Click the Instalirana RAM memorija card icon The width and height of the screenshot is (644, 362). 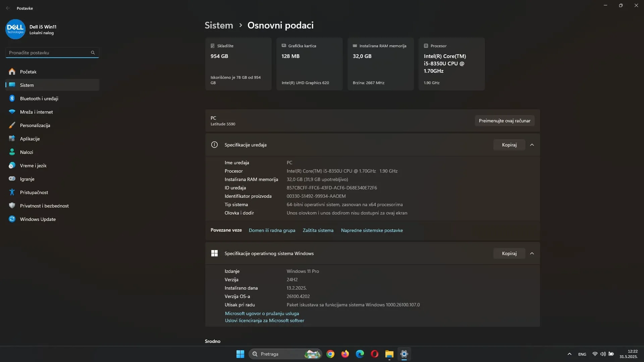[x=355, y=46]
